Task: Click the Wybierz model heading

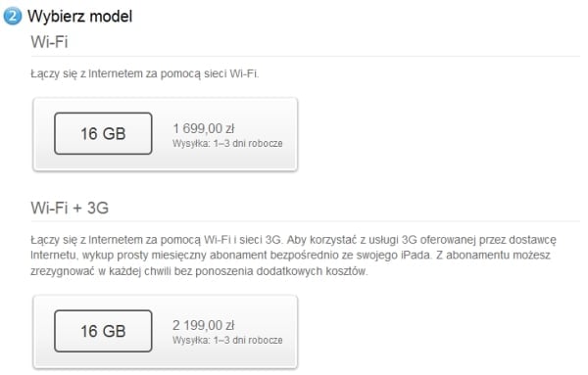Action: (80, 17)
